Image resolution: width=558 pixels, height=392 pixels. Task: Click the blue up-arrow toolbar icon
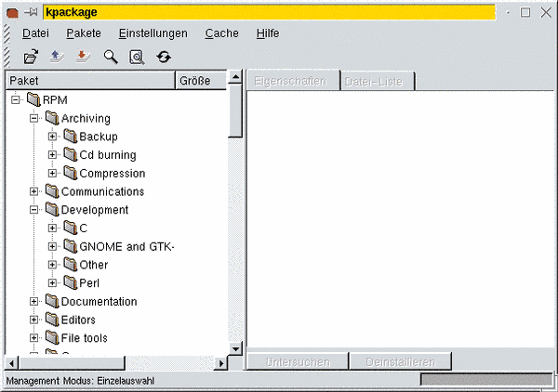coord(57,57)
